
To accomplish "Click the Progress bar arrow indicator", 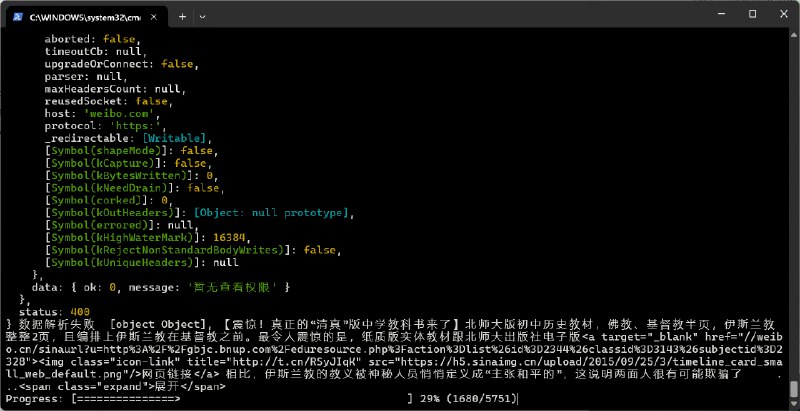I will [176, 398].
